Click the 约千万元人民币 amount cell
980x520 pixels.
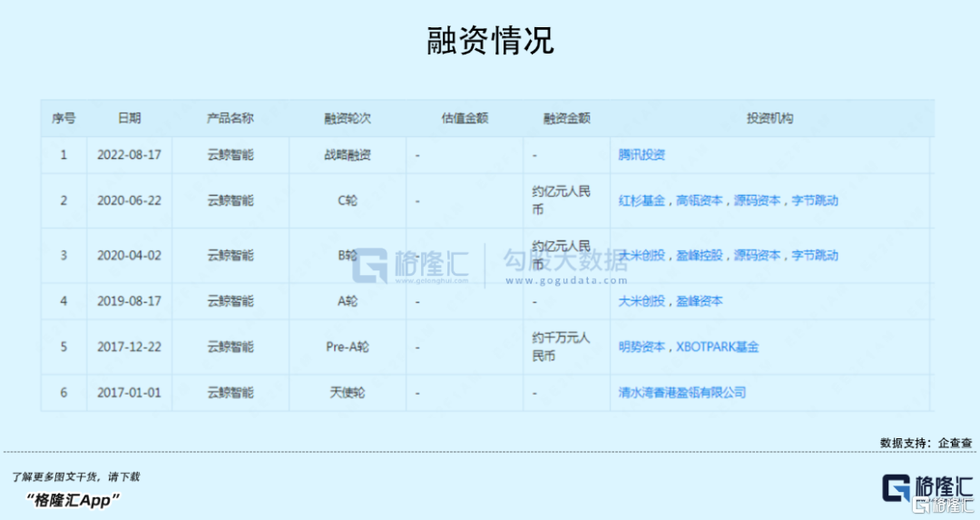(561, 347)
